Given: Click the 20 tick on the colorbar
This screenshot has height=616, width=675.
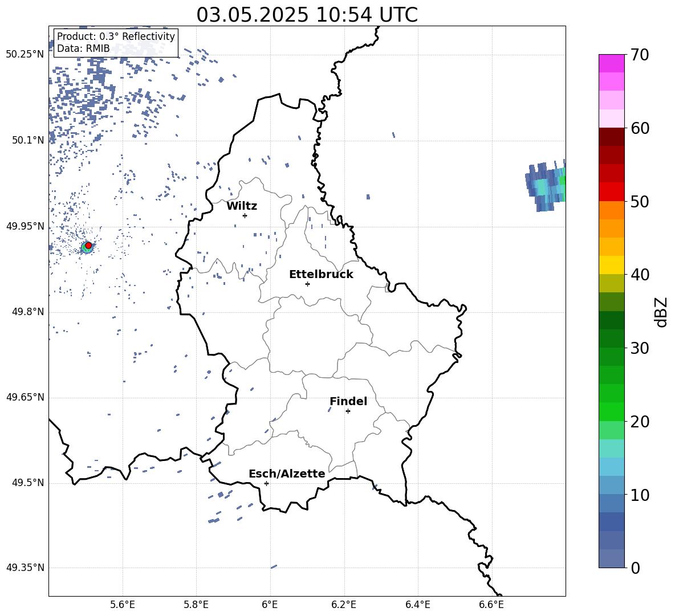Looking at the screenshot, I should tap(640, 421).
